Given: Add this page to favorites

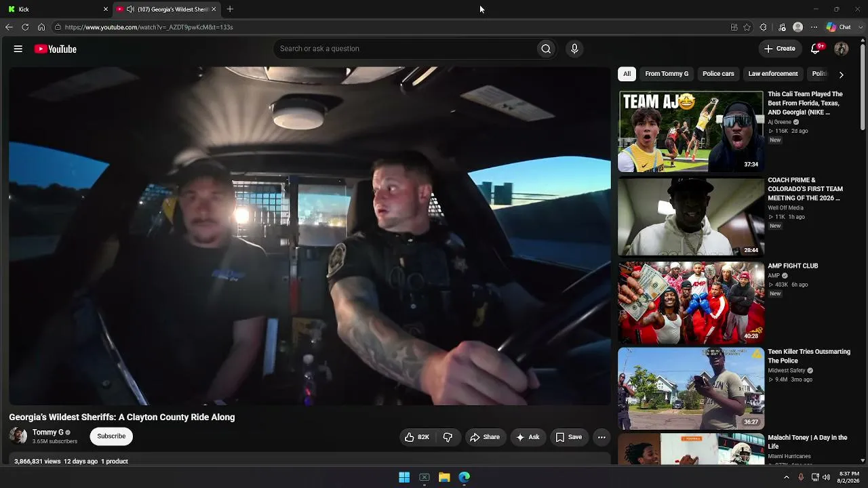Looking at the screenshot, I should tap(747, 27).
